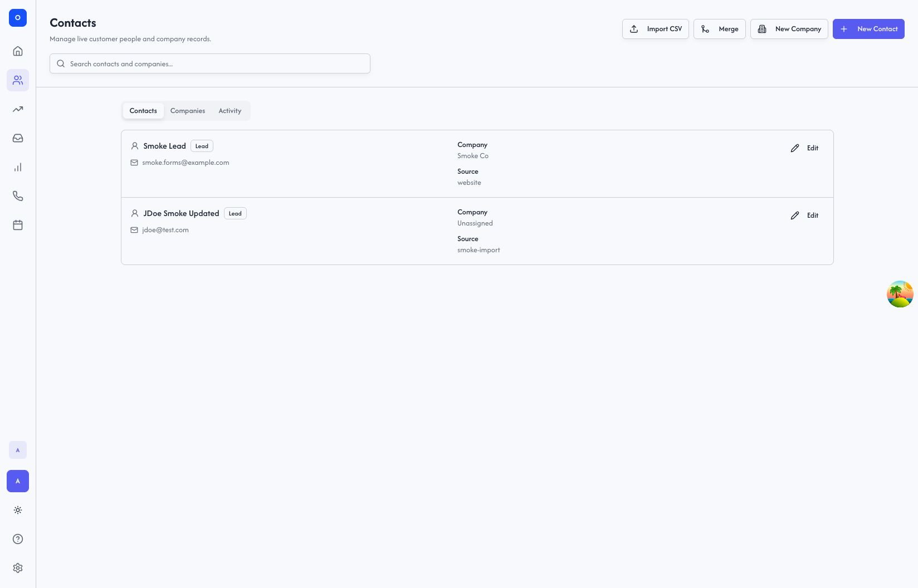This screenshot has height=588, width=918.
Task: Click smoke.forms@example.com email
Action: (x=185, y=163)
